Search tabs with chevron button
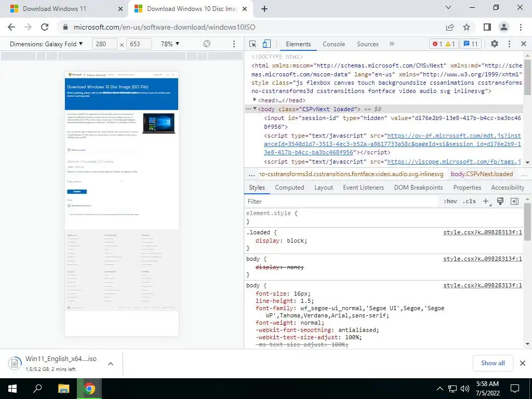The height and width of the screenshot is (399, 532). (x=448, y=7)
